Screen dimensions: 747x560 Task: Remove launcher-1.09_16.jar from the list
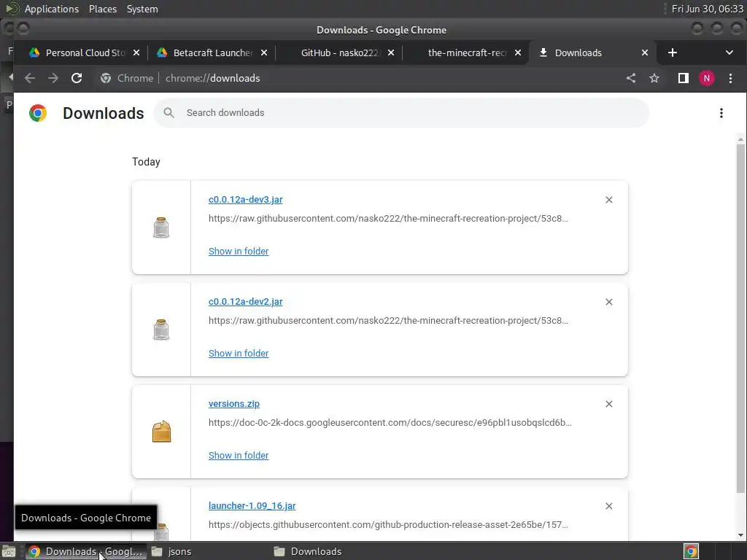pyautogui.click(x=609, y=506)
